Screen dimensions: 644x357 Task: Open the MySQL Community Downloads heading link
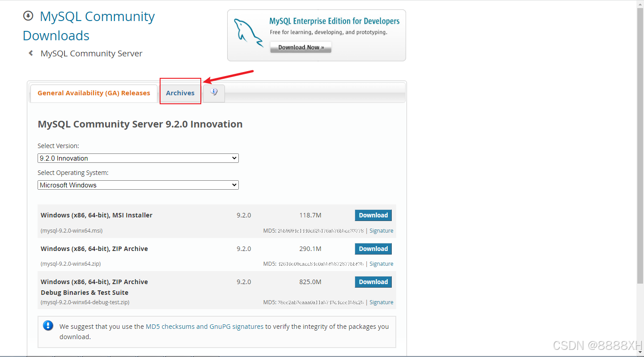pyautogui.click(x=89, y=26)
